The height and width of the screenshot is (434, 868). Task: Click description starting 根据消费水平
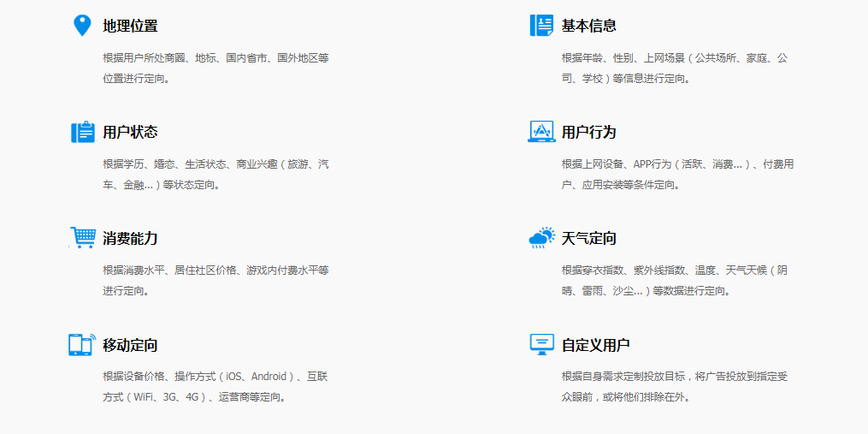pyautogui.click(x=216, y=281)
